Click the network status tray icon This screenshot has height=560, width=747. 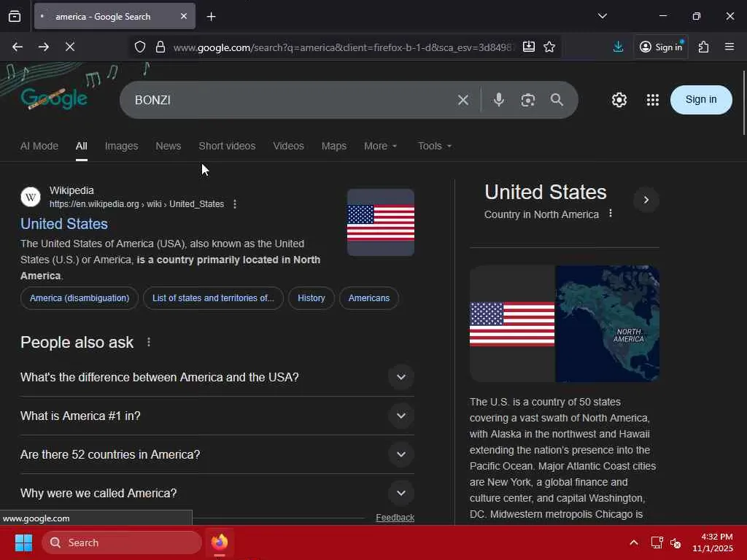pyautogui.click(x=657, y=542)
